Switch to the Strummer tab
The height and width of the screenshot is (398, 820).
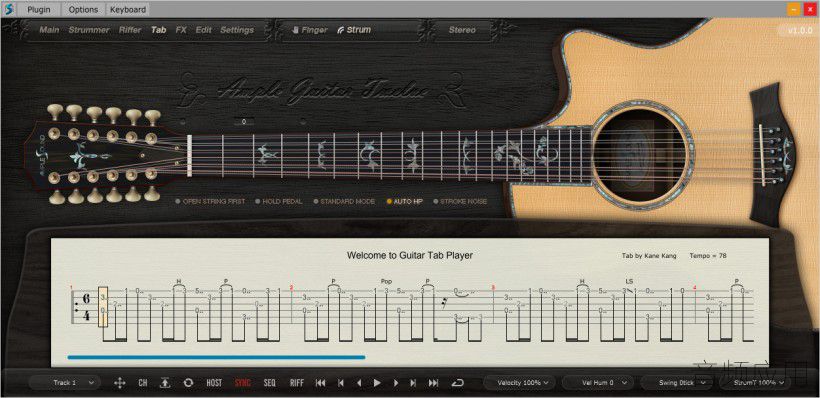(89, 30)
